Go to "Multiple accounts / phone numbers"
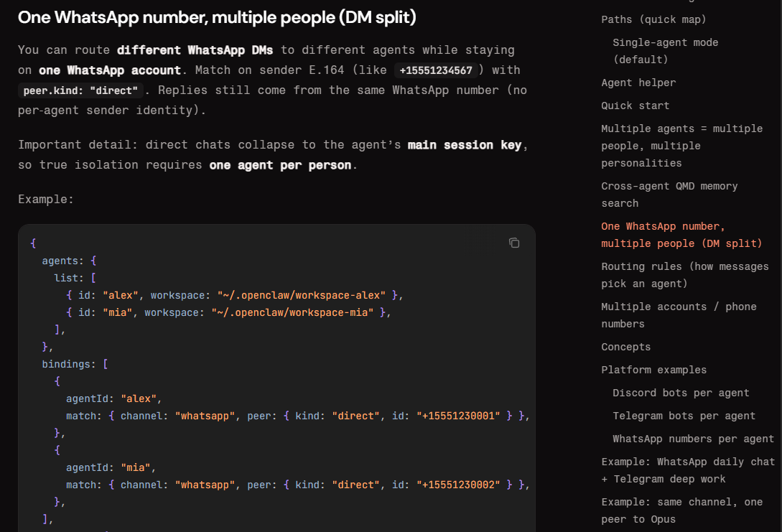 point(679,315)
